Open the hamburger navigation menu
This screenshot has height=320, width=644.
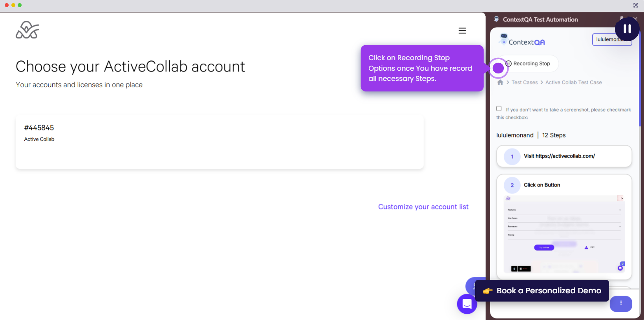[x=462, y=31]
